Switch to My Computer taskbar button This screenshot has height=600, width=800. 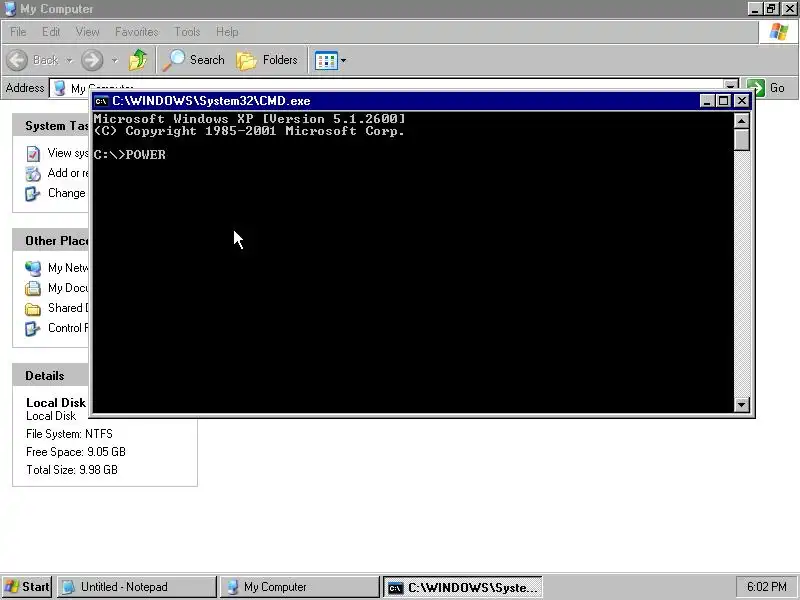point(299,587)
